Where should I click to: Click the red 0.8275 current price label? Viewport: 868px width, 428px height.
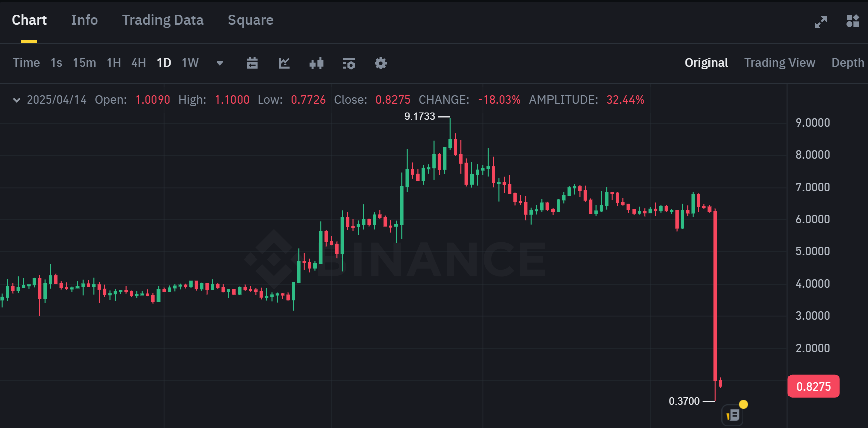click(813, 386)
